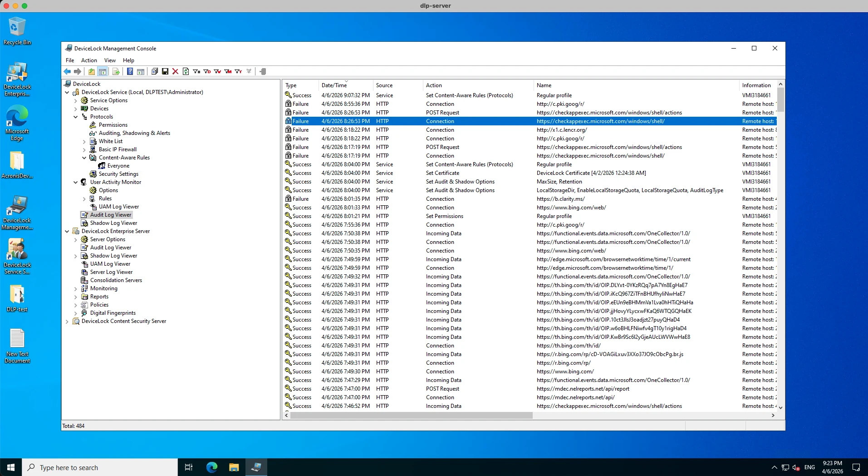
Task: Expand the White List tree node
Action: 84,141
